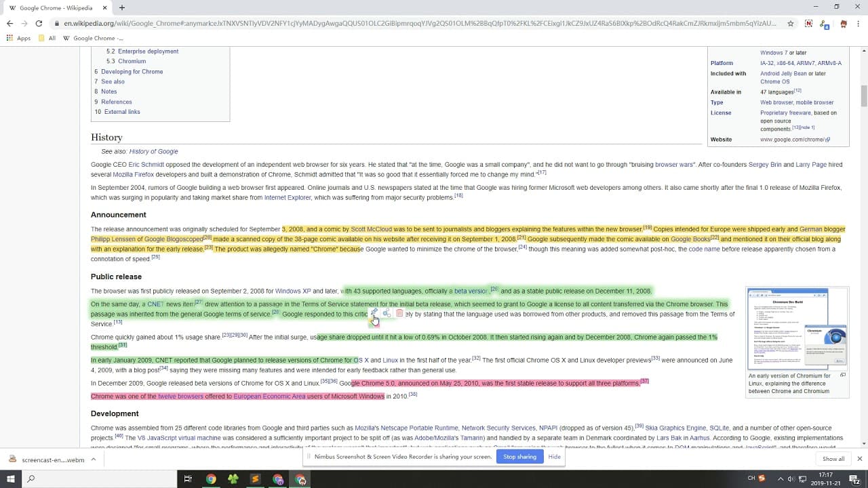Open the Scott McCloud link

(x=372, y=229)
